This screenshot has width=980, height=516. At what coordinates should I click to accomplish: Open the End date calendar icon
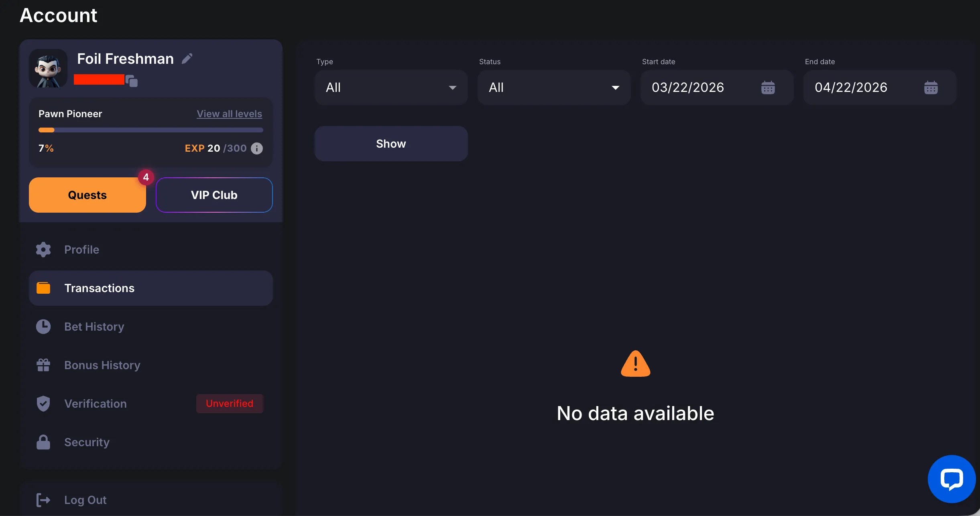coord(931,87)
